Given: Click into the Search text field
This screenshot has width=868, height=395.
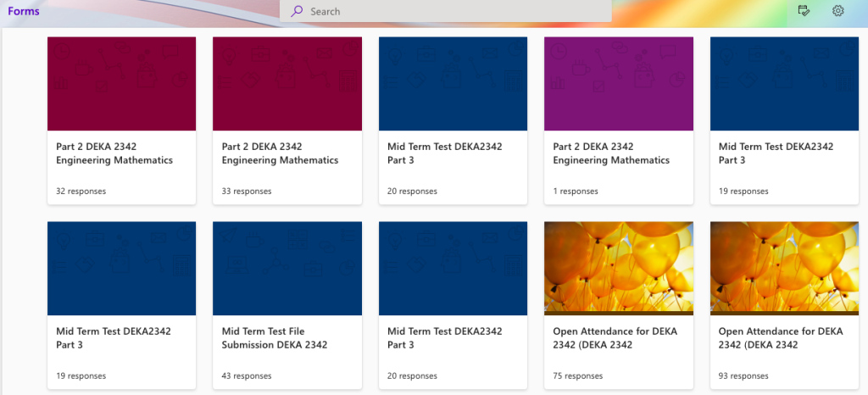Looking at the screenshot, I should 449,12.
